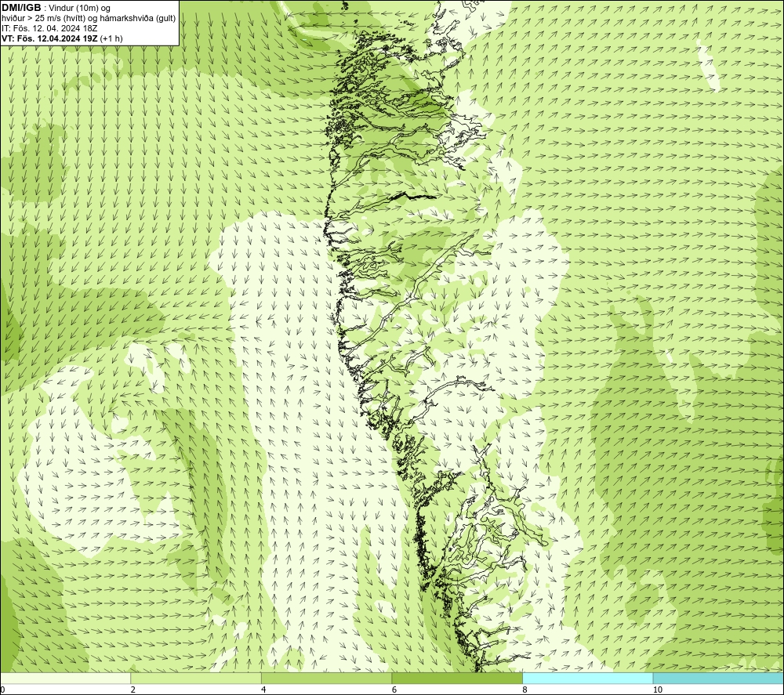
Task: Click the 'IT: Fös. 12. 04. 2024 18Z' line
Action: 49,28
